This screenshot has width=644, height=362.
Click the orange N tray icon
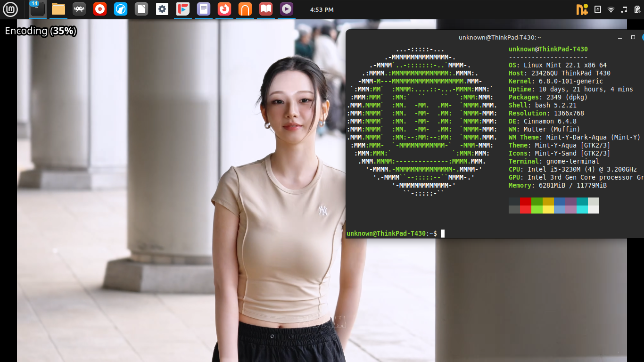(582, 9)
